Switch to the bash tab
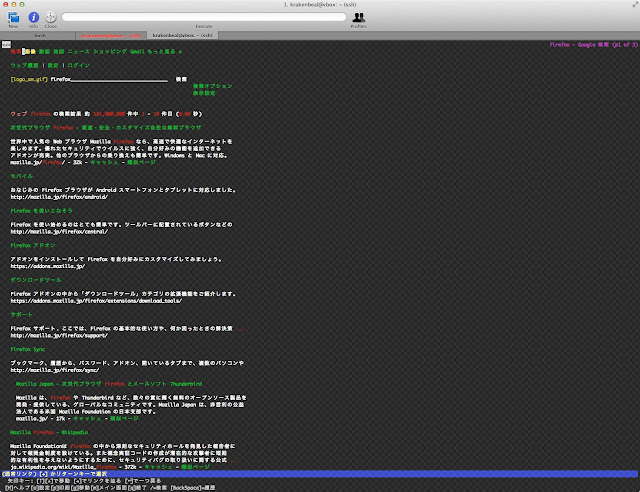The height and width of the screenshot is (492, 640). coord(40,36)
